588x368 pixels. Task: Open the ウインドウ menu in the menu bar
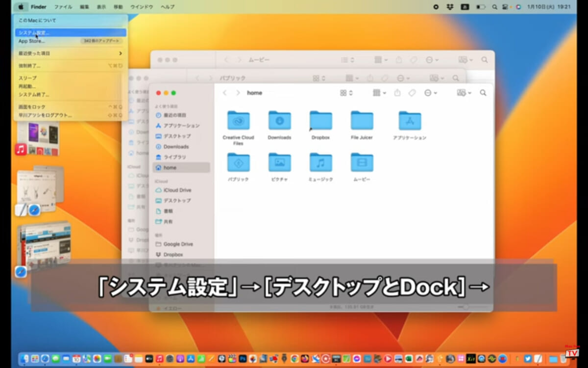tap(142, 7)
